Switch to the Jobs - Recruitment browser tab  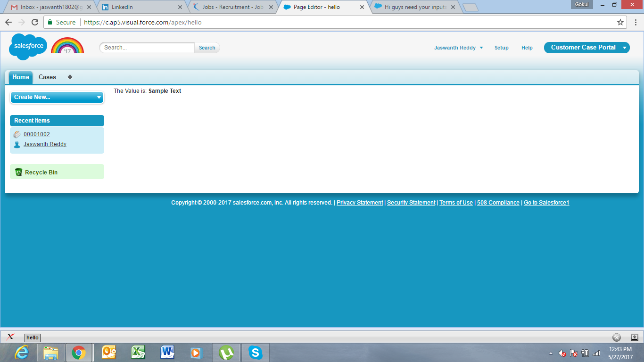[x=233, y=7]
